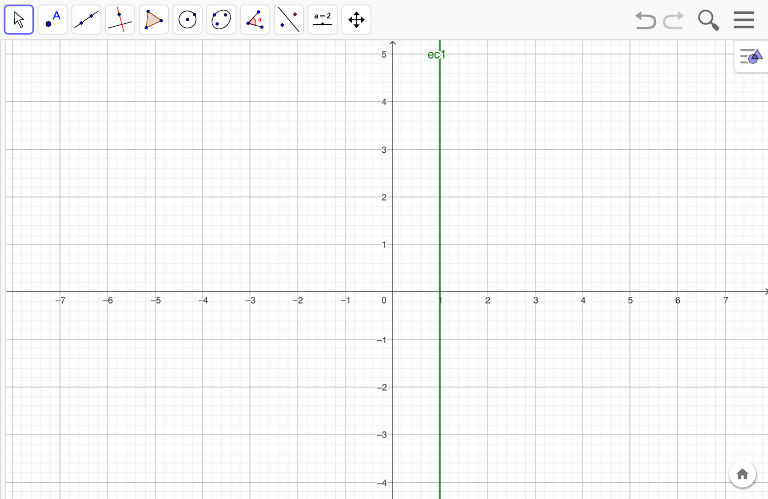This screenshot has height=499, width=768.
Task: Select the Polygon tool
Action: pyautogui.click(x=154, y=20)
